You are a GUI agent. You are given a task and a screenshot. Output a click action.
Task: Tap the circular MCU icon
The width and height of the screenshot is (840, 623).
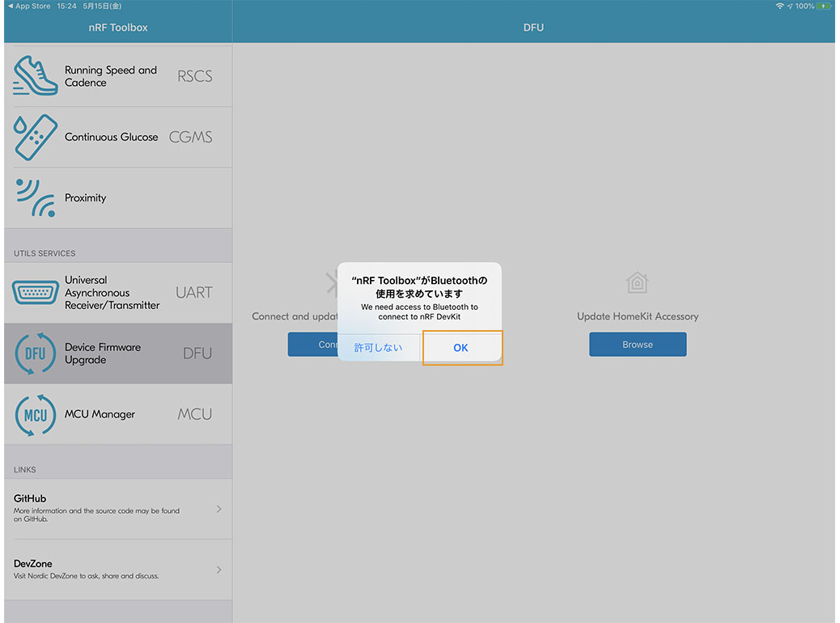coord(36,414)
